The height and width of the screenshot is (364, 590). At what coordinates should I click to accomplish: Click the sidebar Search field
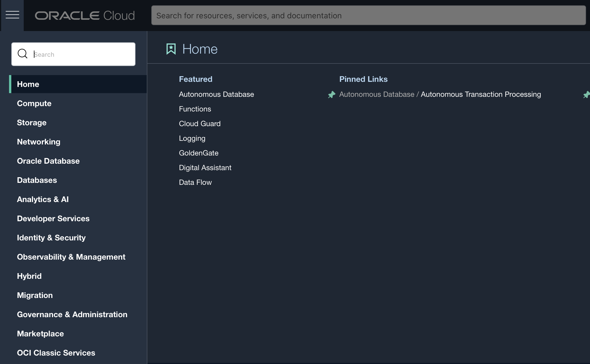(x=73, y=54)
